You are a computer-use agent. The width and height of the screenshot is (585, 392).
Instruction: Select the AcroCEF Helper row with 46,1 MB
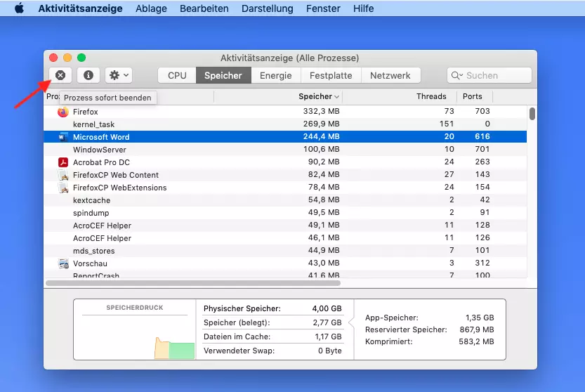(285, 238)
